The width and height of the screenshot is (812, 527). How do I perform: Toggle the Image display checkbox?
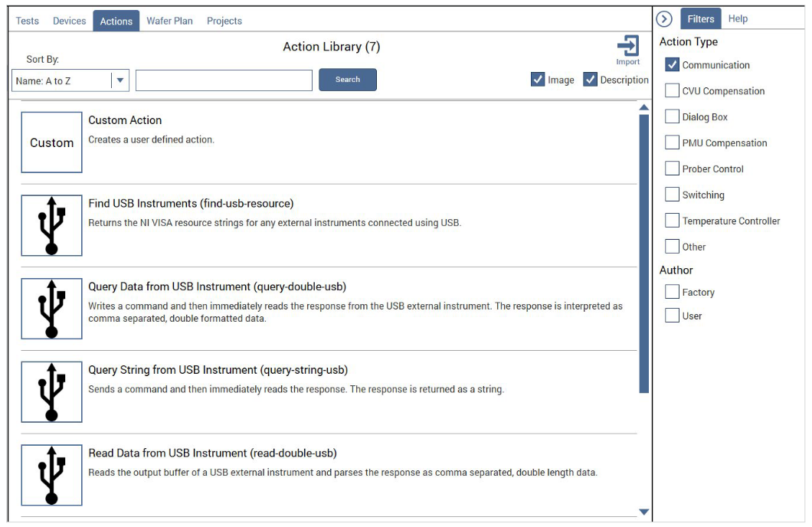(538, 80)
